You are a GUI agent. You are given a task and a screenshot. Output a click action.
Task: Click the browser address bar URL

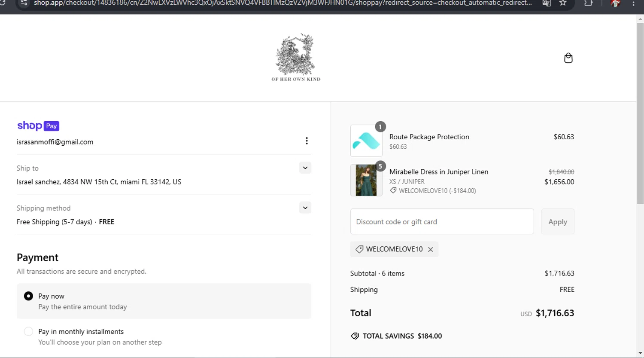pos(283,3)
